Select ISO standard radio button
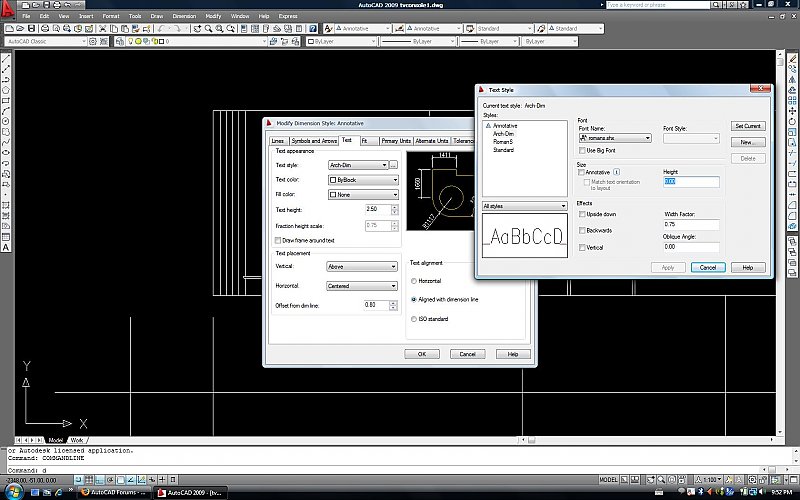The image size is (800, 500). [x=414, y=319]
